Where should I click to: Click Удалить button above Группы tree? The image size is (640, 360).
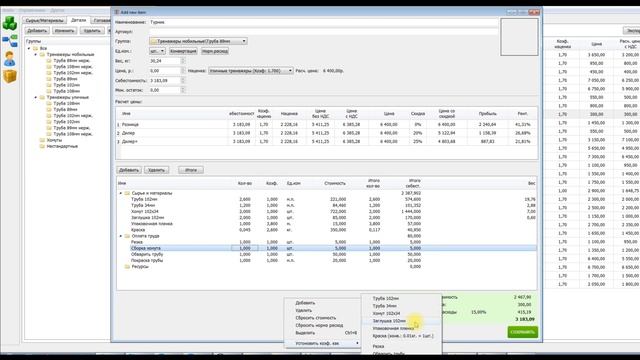(92, 31)
